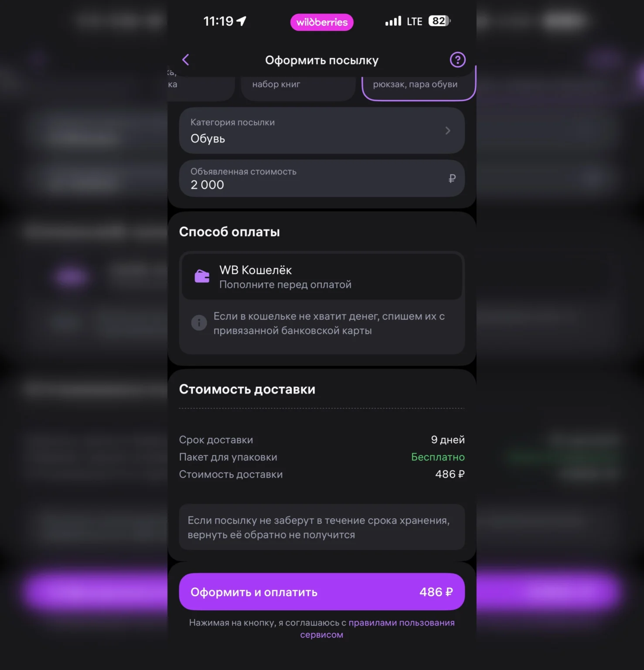Click the info icon beside bank card notice
The width and height of the screenshot is (644, 670).
tap(199, 323)
